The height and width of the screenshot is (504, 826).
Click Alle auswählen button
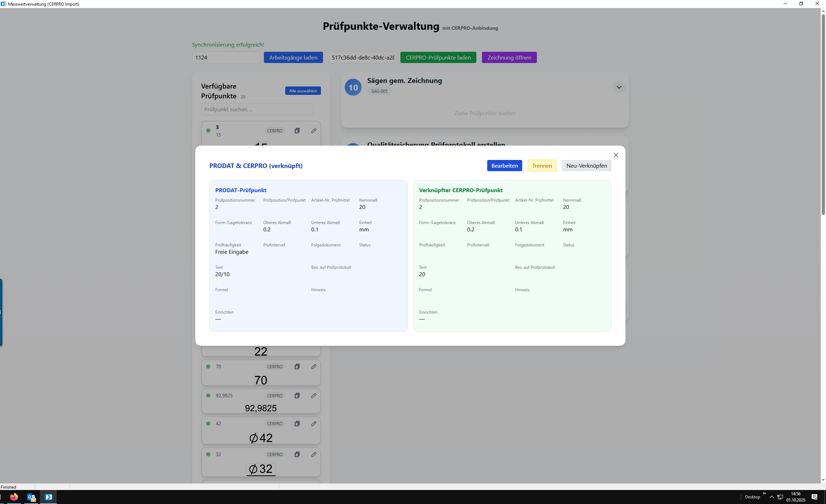point(303,91)
